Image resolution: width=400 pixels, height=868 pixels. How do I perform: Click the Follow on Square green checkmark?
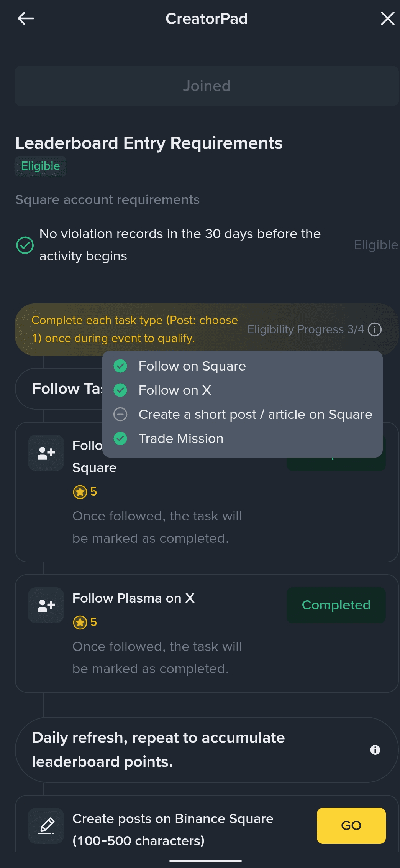click(x=120, y=366)
